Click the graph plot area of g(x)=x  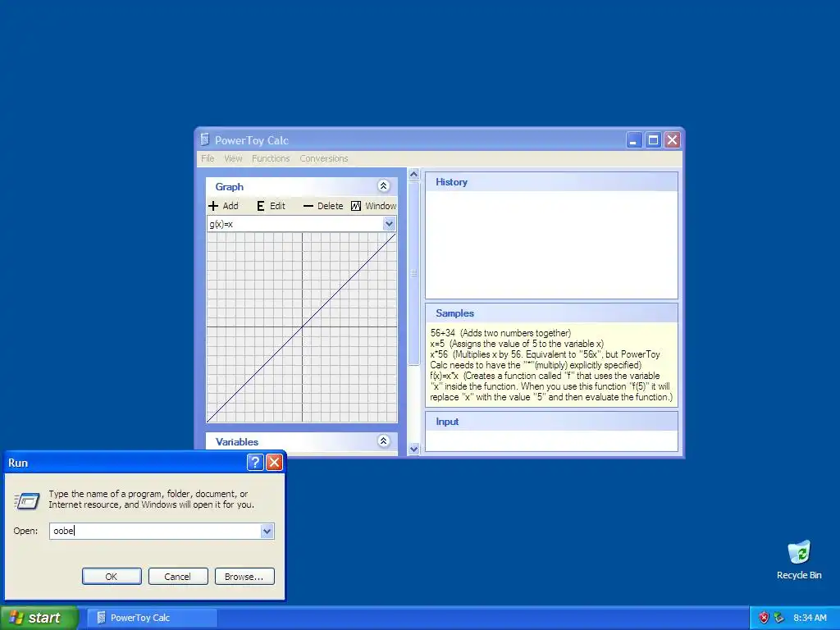coord(302,327)
